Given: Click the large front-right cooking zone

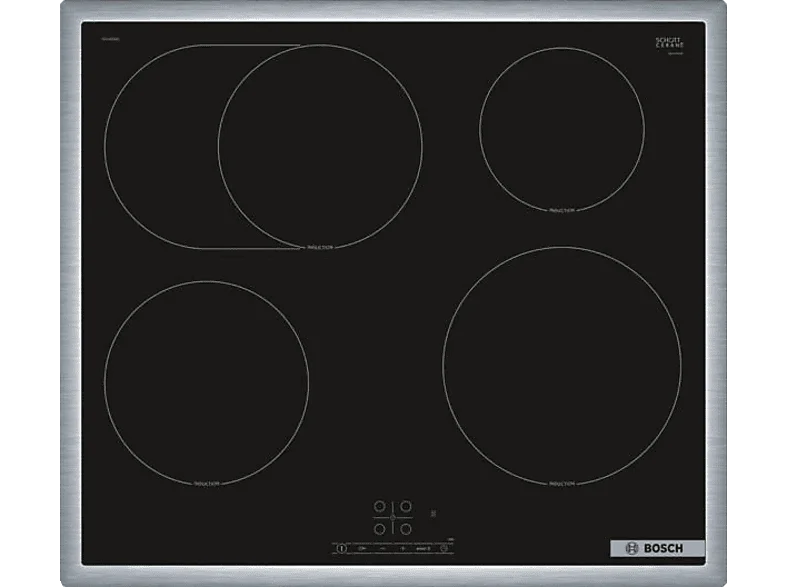Looking at the screenshot, I should click(562, 366).
